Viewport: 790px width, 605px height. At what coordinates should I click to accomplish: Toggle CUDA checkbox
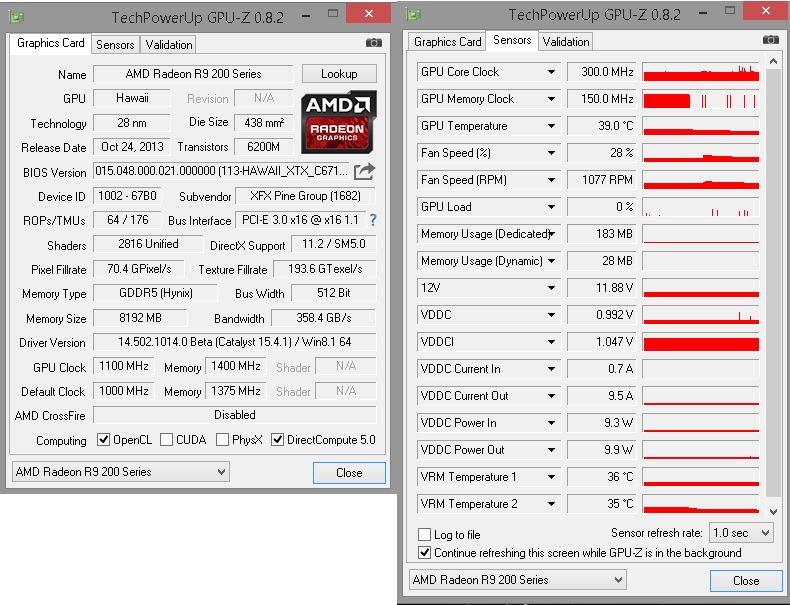tap(166, 439)
